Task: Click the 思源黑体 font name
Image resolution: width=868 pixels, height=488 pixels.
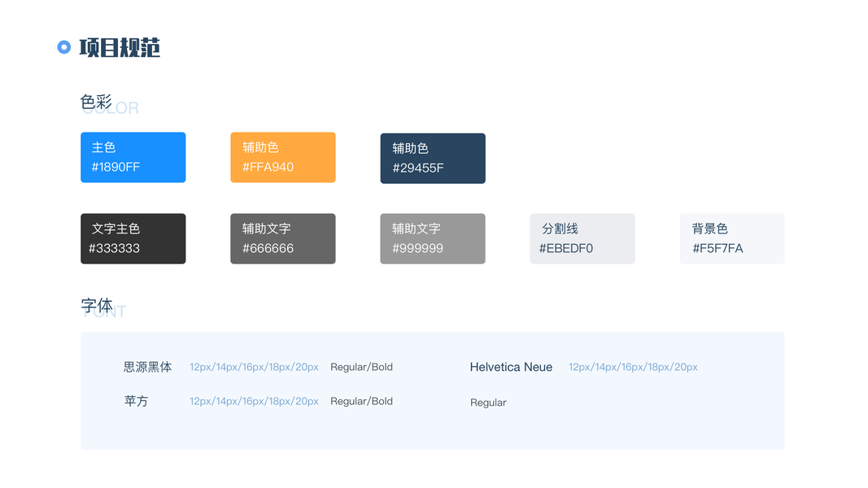Action: pyautogui.click(x=148, y=367)
